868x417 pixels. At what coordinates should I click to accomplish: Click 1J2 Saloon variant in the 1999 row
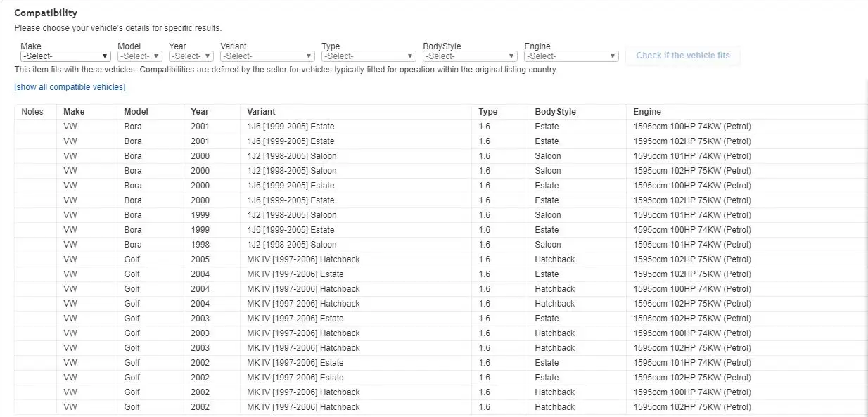[x=357, y=215]
